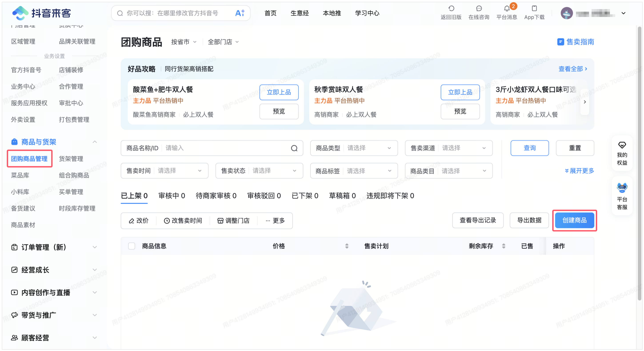The height and width of the screenshot is (351, 644).
Task: Open the 生意经 menu item
Action: [x=300, y=13]
